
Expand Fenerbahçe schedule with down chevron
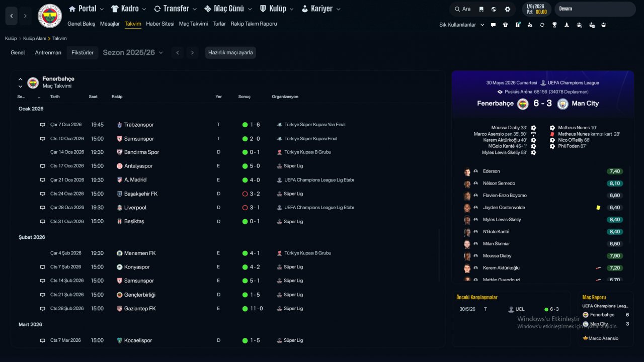21,86
